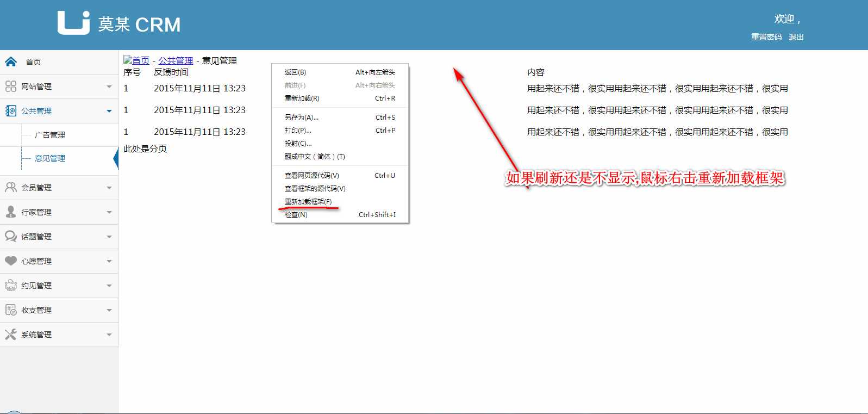This screenshot has height=414, width=868.
Task: Click the 反馈时间 column header
Action: click(171, 72)
